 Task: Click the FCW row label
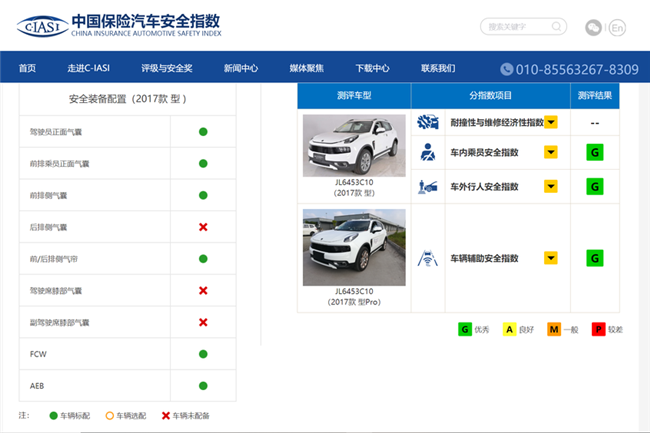pos(38,354)
